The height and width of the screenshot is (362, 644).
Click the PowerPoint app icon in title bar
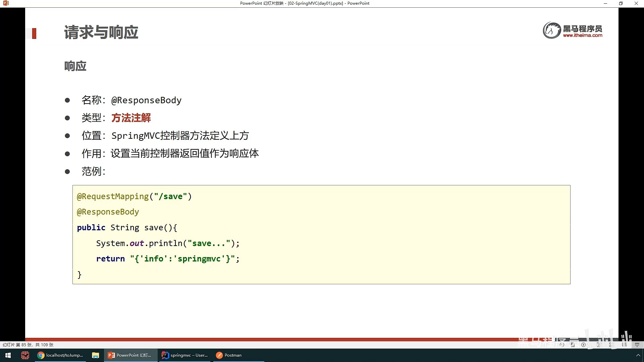point(6,3)
